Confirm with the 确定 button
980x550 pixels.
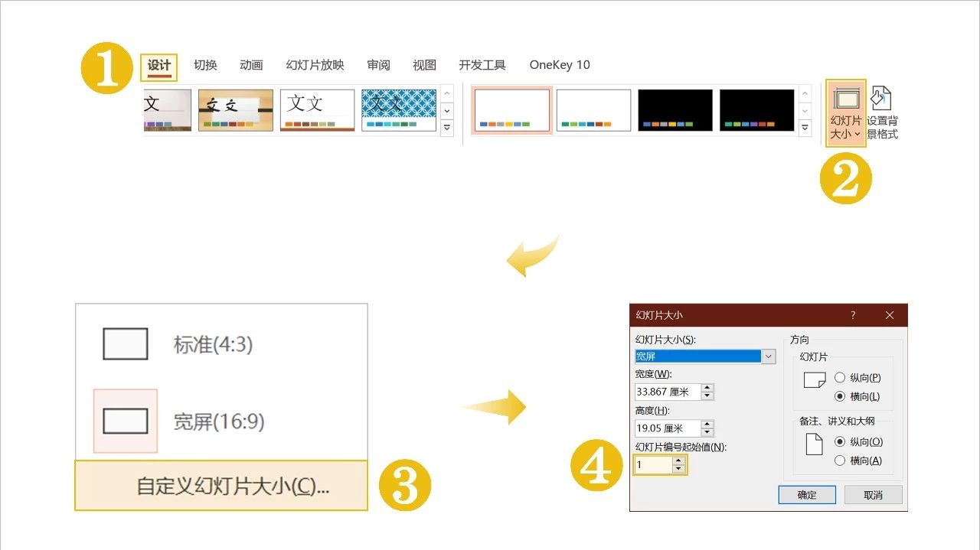[807, 494]
